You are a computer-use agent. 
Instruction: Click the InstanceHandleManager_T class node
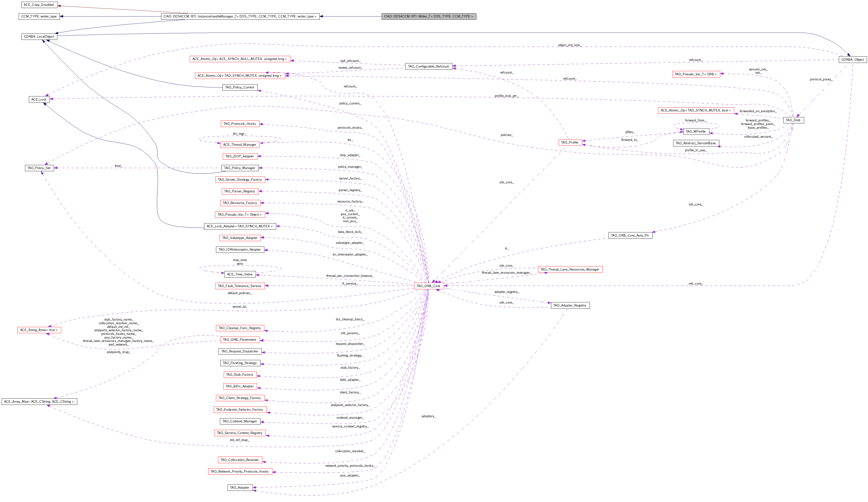click(x=240, y=17)
